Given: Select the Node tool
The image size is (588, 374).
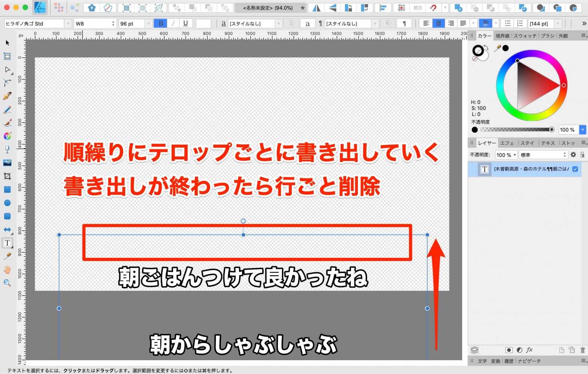Looking at the screenshot, I should click(x=7, y=70).
